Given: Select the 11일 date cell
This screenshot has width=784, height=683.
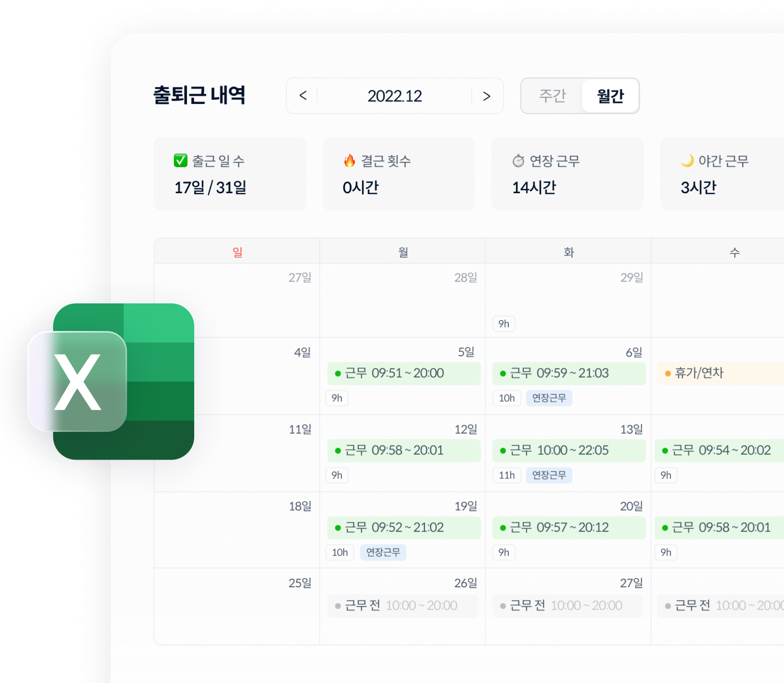Looking at the screenshot, I should (x=237, y=453).
